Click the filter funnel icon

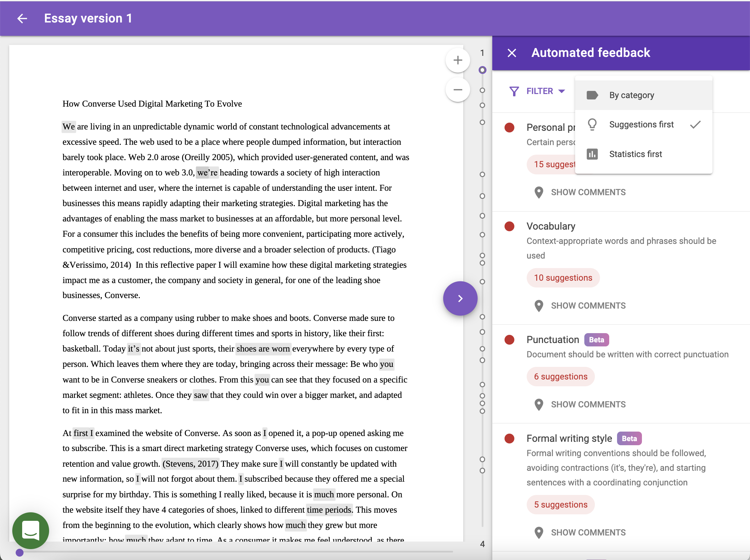click(514, 91)
